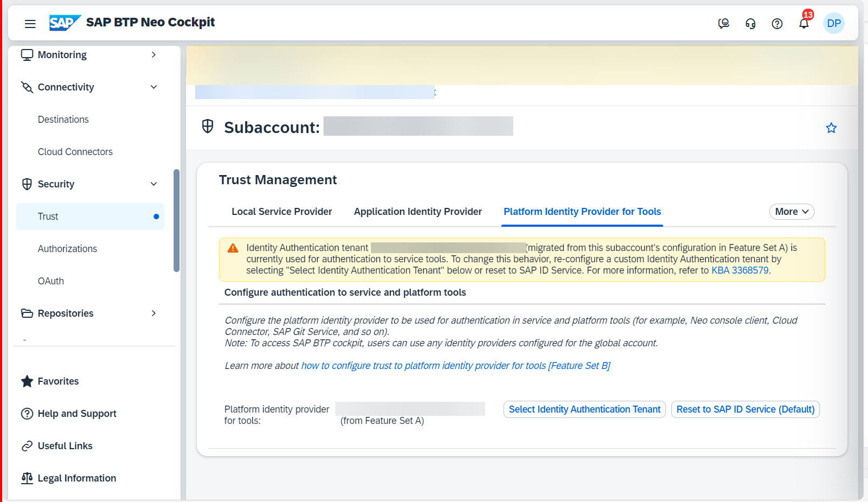
Task: Click the warning triangle icon in message
Action: pos(233,248)
